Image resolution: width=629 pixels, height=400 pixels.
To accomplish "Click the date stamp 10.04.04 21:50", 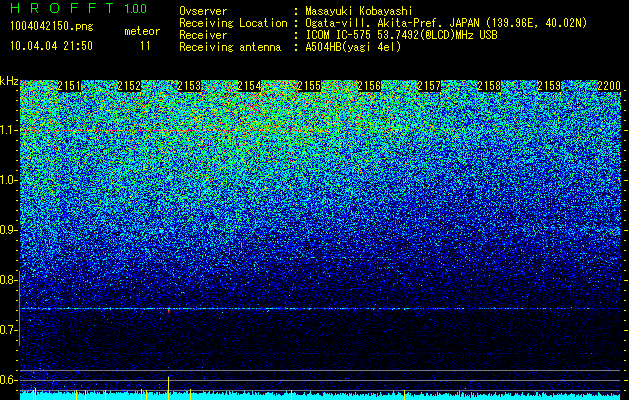I will (51, 46).
